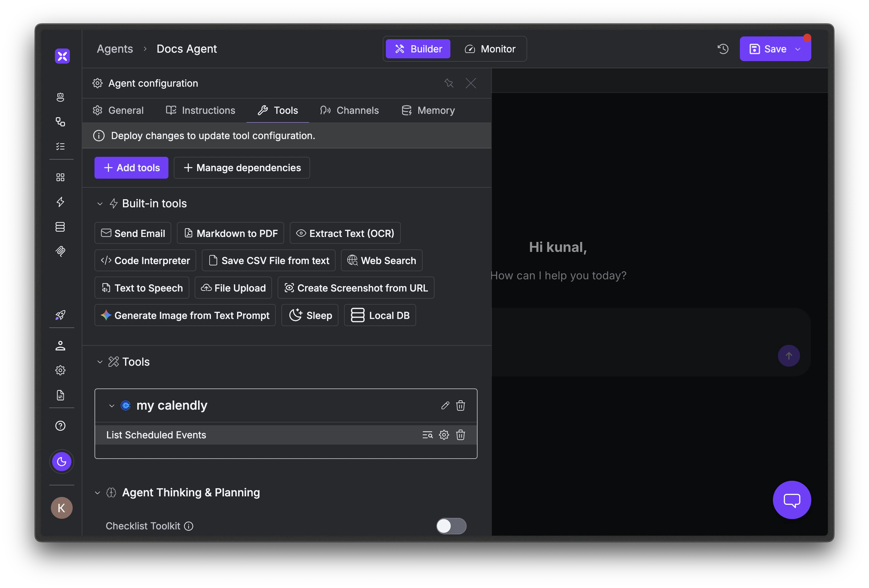This screenshot has height=588, width=869.
Task: Collapse Agent Thinking & Planning section
Action: pyautogui.click(x=98, y=493)
